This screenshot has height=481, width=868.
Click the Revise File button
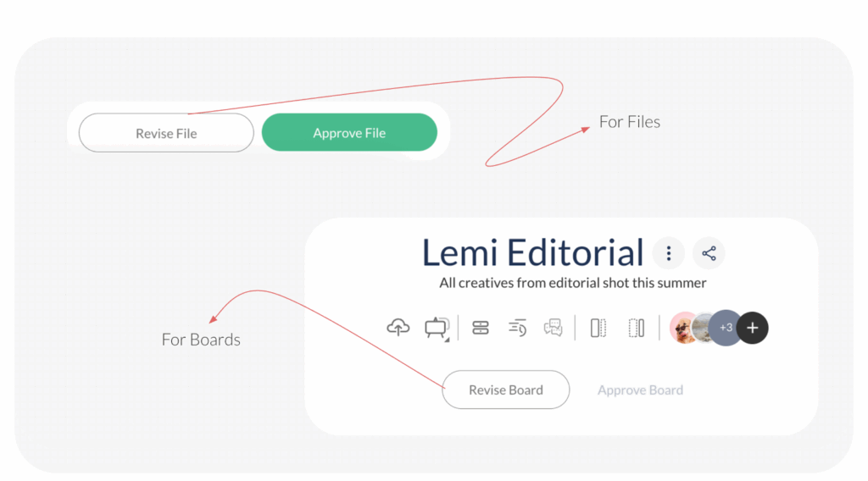[166, 133]
